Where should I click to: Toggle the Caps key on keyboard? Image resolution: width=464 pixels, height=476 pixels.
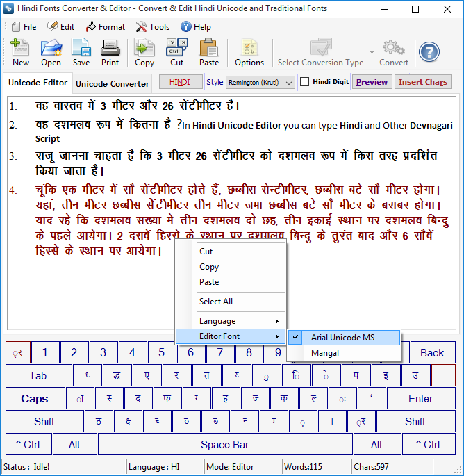(x=35, y=398)
